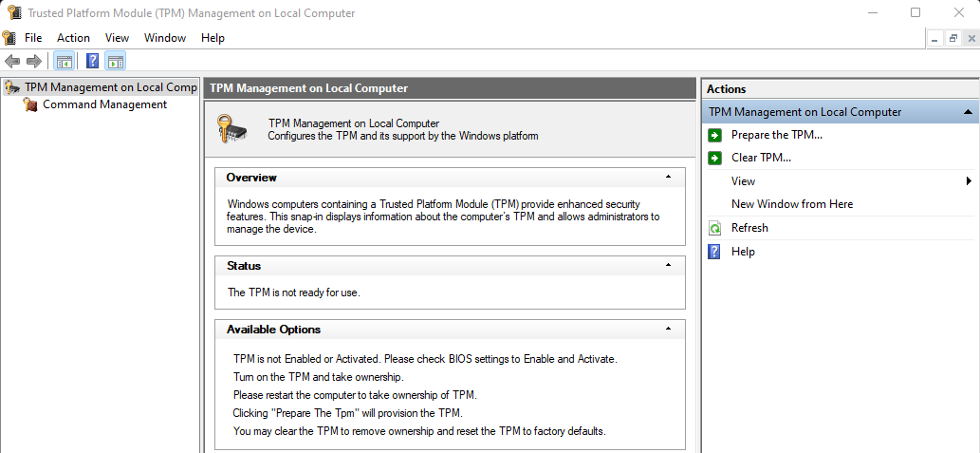Click the Clear TPM... action link
Screen dimensions: 980x453
tap(761, 158)
